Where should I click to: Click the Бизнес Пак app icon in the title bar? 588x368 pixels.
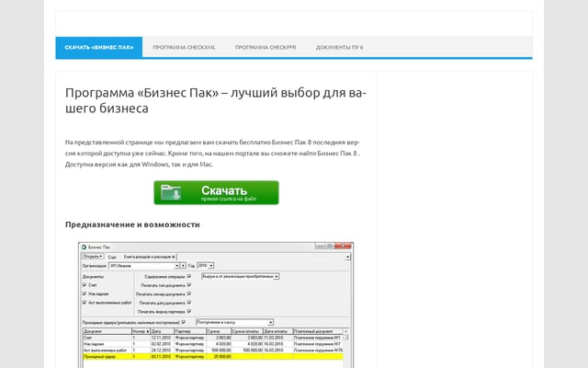point(84,247)
